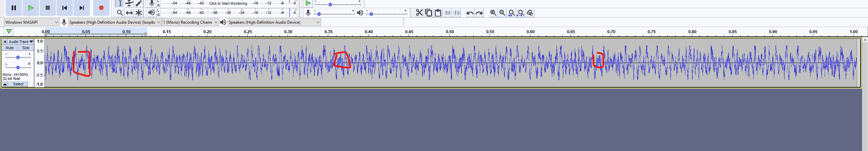The width and height of the screenshot is (868, 151).
Task: Redo the last undone action
Action: coord(479,13)
